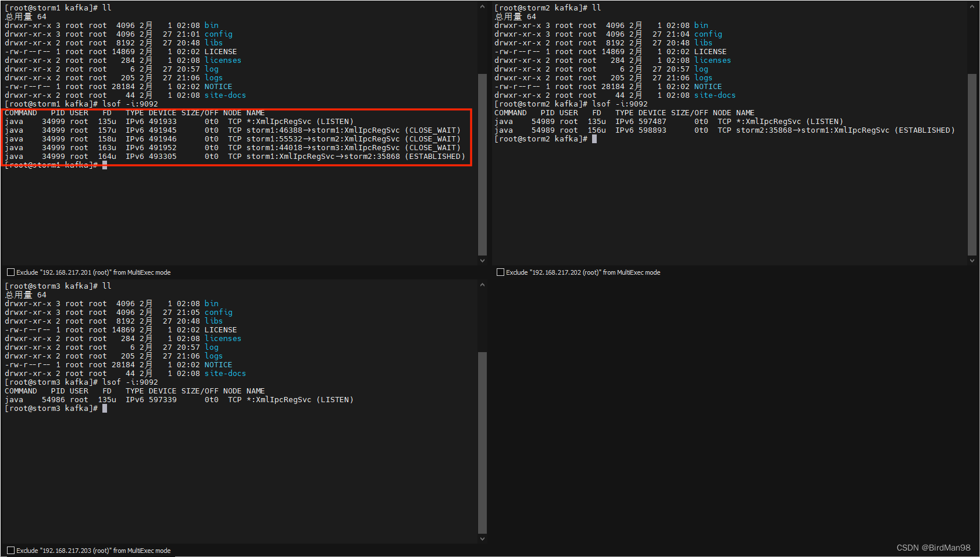The width and height of the screenshot is (980, 557).
Task: Click storm3 terminal scrollbar down arrow
Action: tap(482, 539)
